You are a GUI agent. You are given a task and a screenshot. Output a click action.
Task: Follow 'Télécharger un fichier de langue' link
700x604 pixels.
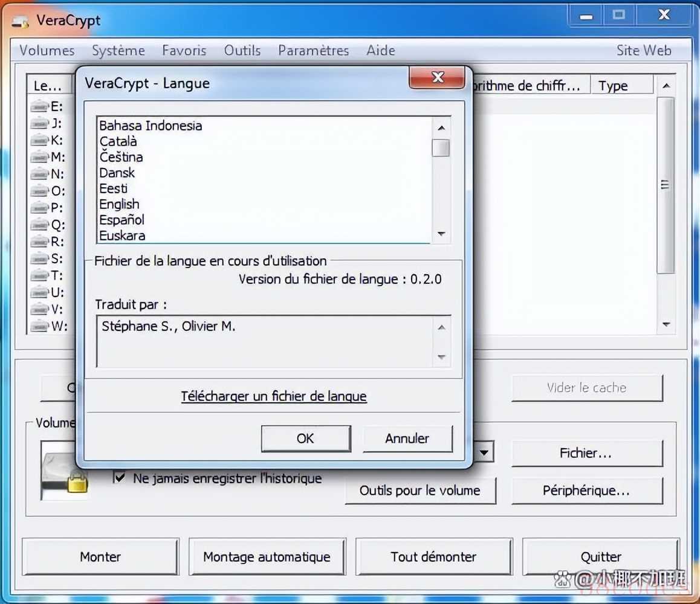click(x=274, y=396)
